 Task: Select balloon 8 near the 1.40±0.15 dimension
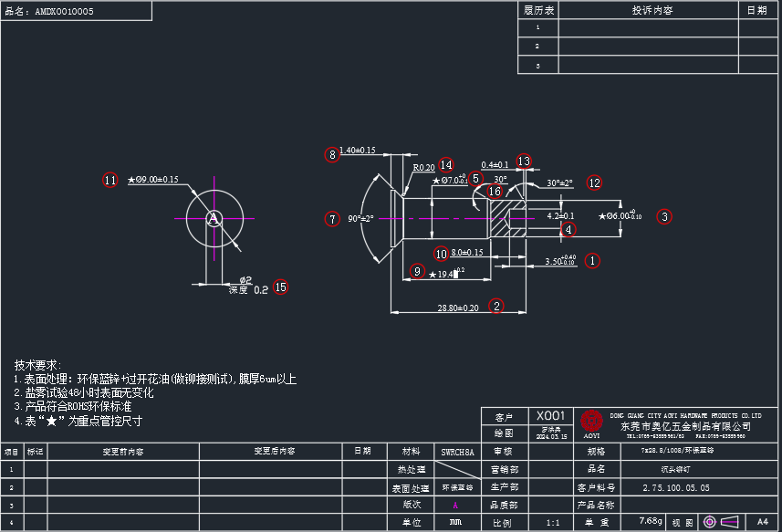pos(332,154)
